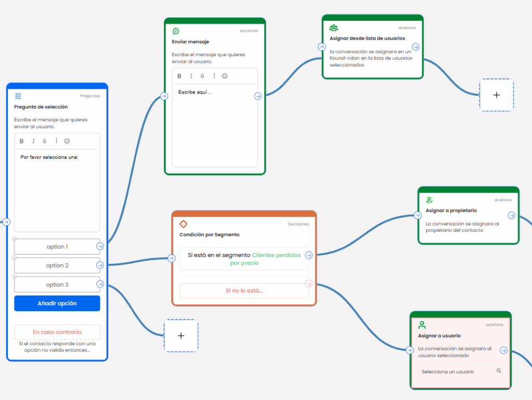This screenshot has height=400, width=532.
Task: Open emoji picker in Enviar mensaje editor
Action: (x=225, y=76)
